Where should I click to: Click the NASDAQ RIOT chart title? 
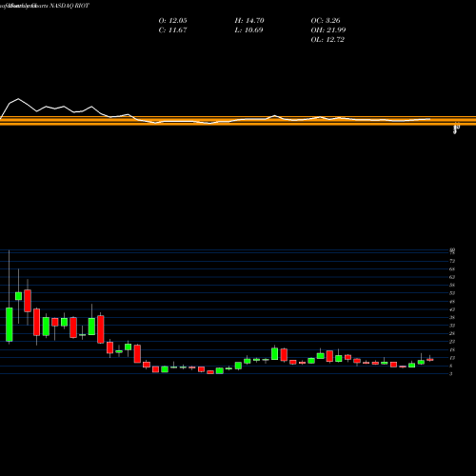click(x=69, y=6)
